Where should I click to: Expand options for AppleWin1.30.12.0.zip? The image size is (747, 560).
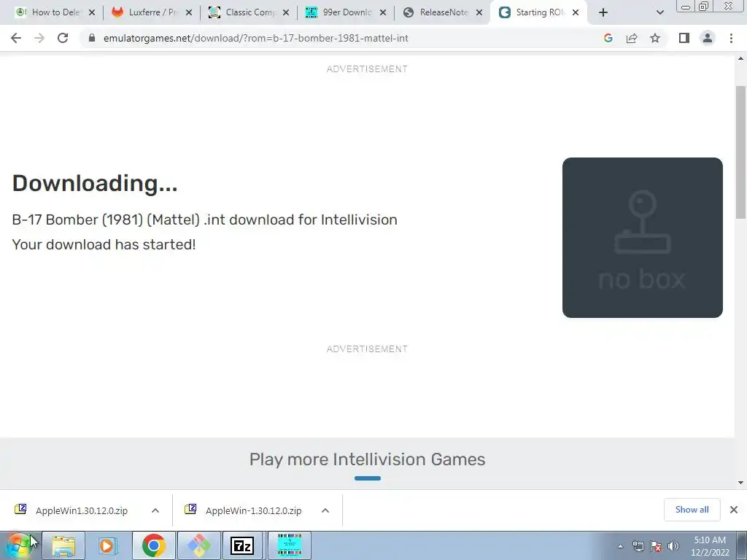[155, 510]
